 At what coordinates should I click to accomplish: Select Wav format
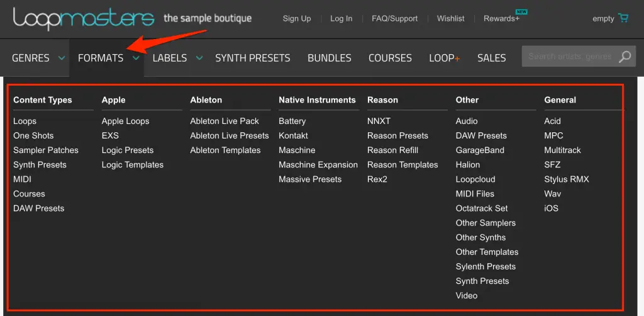tap(552, 194)
